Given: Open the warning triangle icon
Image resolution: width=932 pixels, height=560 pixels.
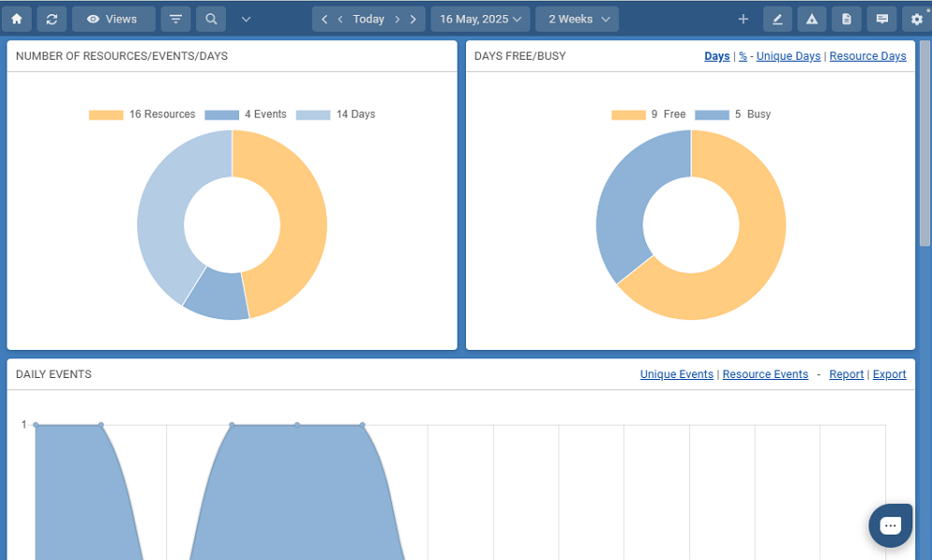Looking at the screenshot, I should (x=812, y=19).
